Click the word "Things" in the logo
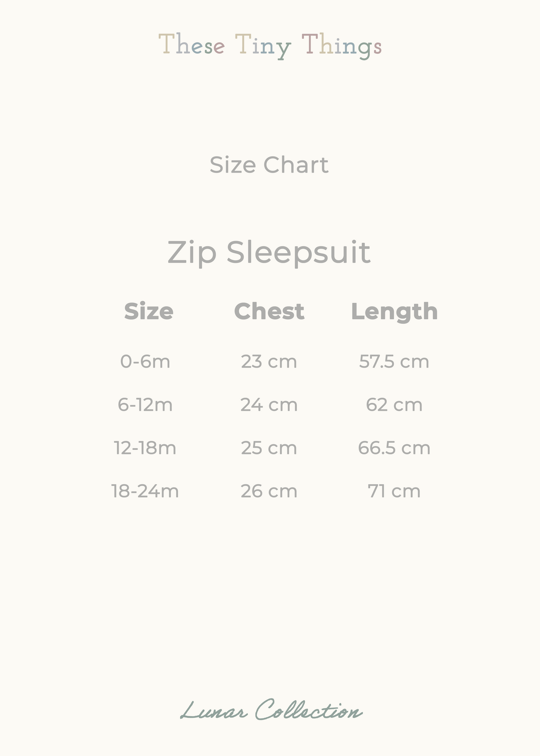 342,45
